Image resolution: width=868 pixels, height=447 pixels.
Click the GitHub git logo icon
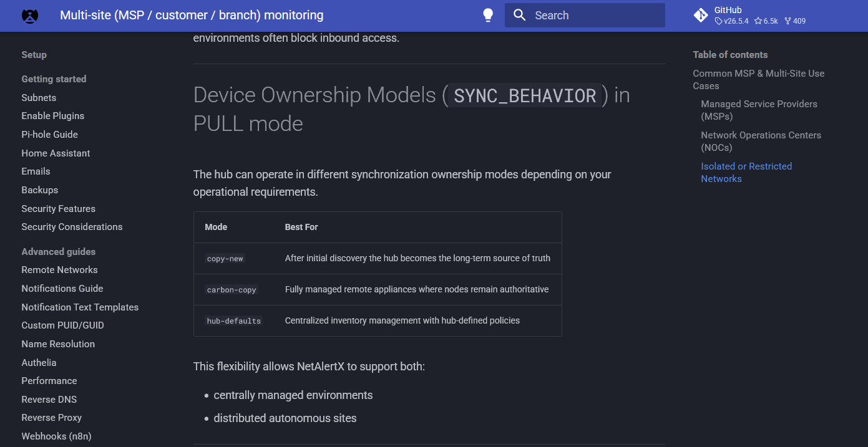coord(701,16)
